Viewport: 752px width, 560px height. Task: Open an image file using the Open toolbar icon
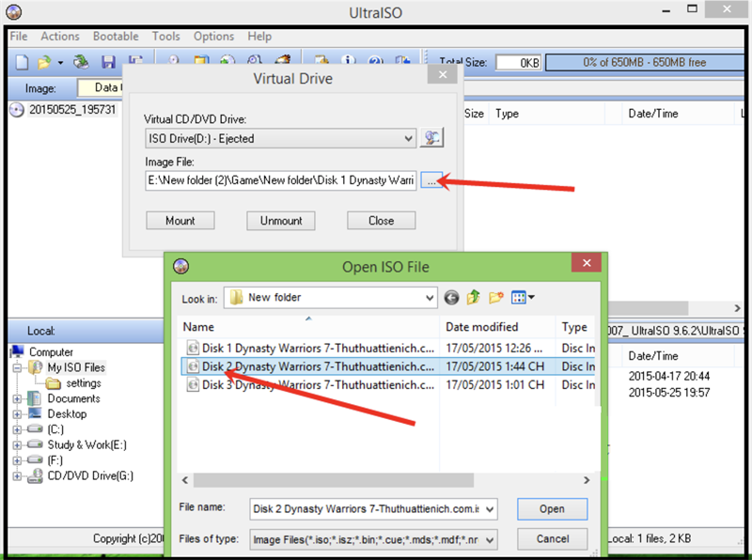tap(44, 60)
